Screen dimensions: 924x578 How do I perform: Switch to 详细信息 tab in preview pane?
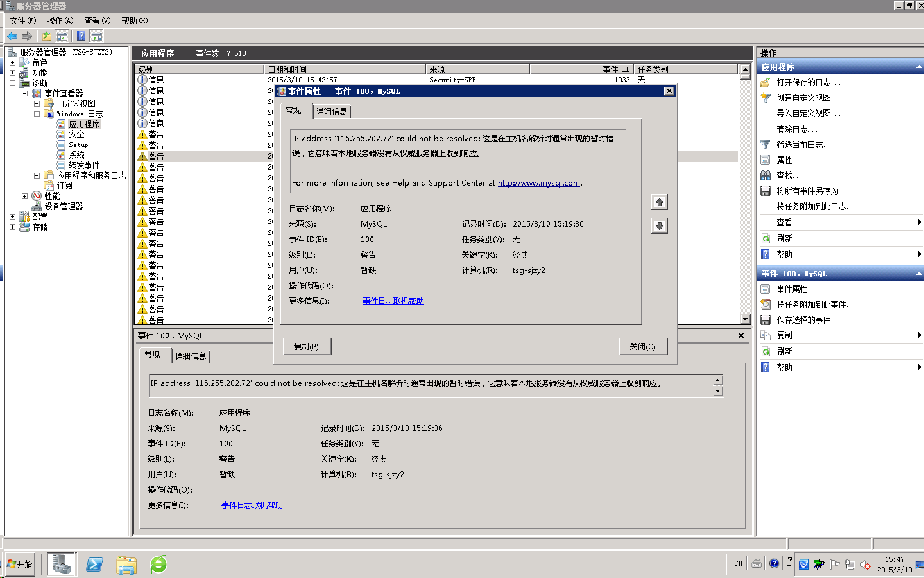point(191,356)
